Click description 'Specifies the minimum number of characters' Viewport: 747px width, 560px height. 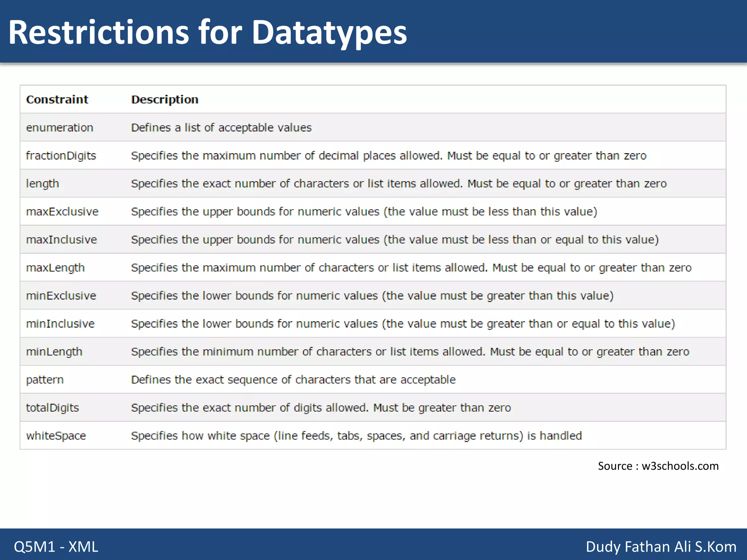coord(410,352)
